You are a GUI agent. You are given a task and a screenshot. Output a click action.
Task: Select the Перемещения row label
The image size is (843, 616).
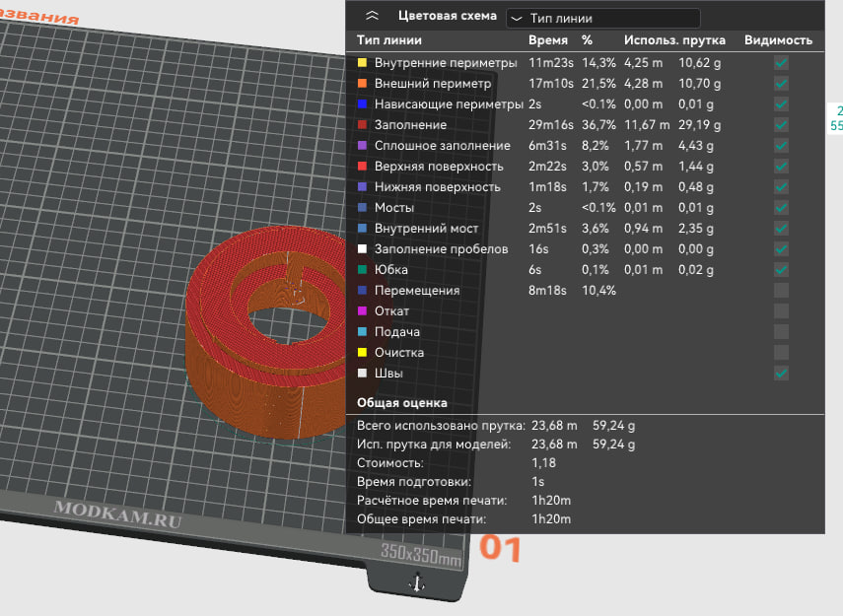pyautogui.click(x=417, y=291)
